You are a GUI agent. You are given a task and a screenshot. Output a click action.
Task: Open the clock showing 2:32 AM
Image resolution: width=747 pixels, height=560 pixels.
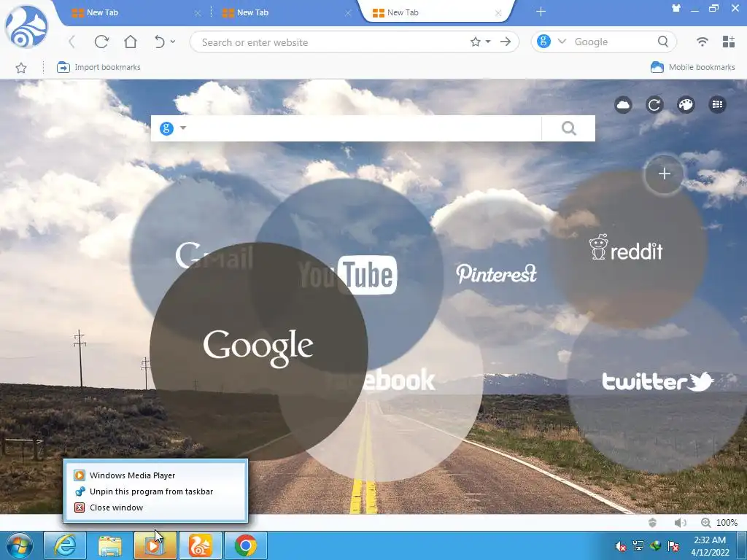[710, 545]
